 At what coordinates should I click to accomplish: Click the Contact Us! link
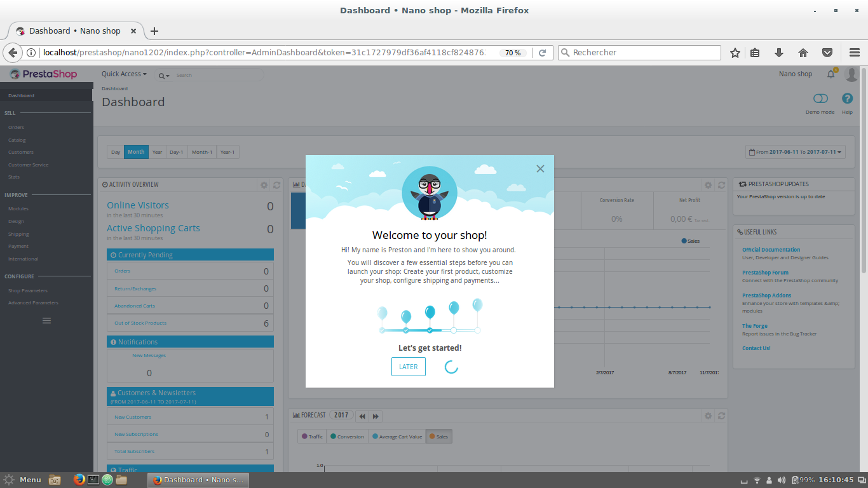pyautogui.click(x=756, y=348)
